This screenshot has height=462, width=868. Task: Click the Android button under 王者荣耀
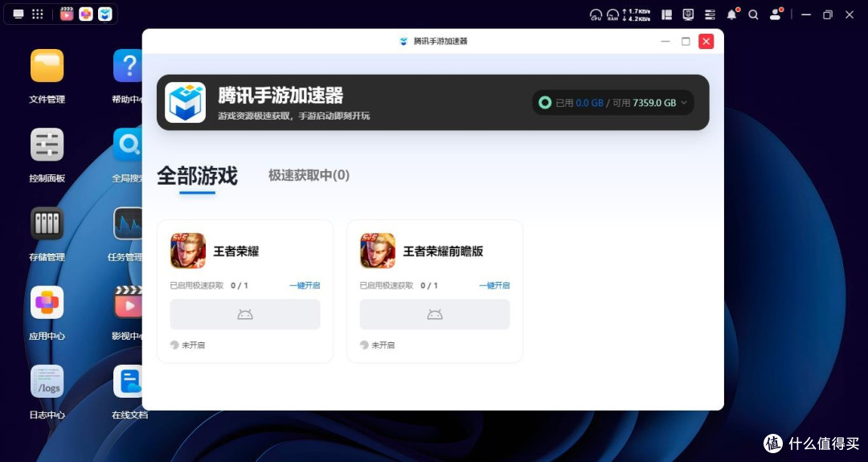pos(245,314)
